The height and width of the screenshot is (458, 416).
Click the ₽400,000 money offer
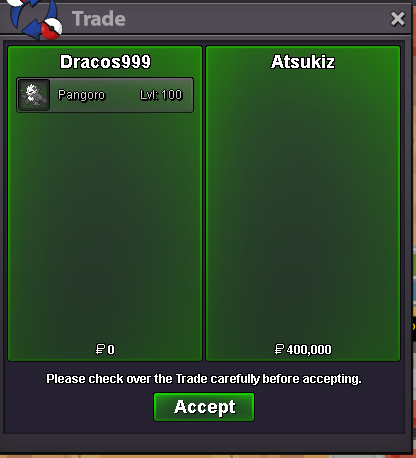click(x=303, y=349)
